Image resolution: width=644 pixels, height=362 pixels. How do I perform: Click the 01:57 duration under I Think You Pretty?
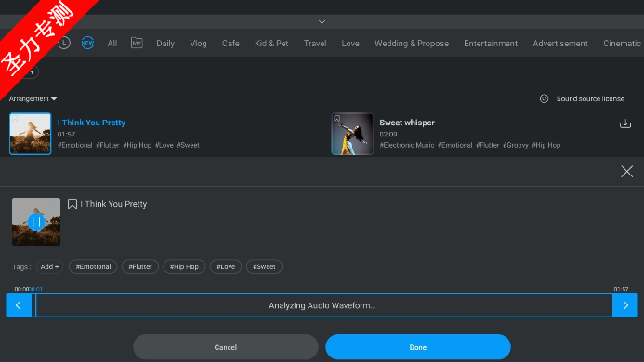coord(66,135)
